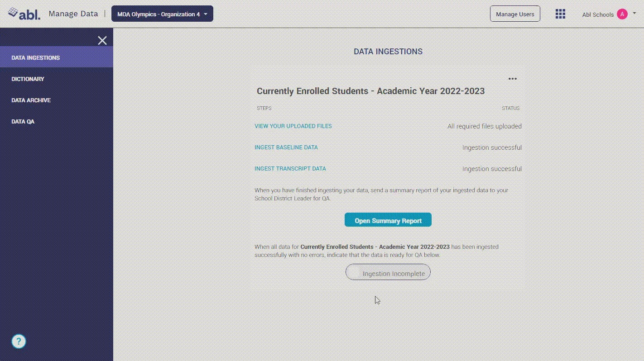
Task: Go to Dictionary in the sidebar
Action: click(x=28, y=79)
